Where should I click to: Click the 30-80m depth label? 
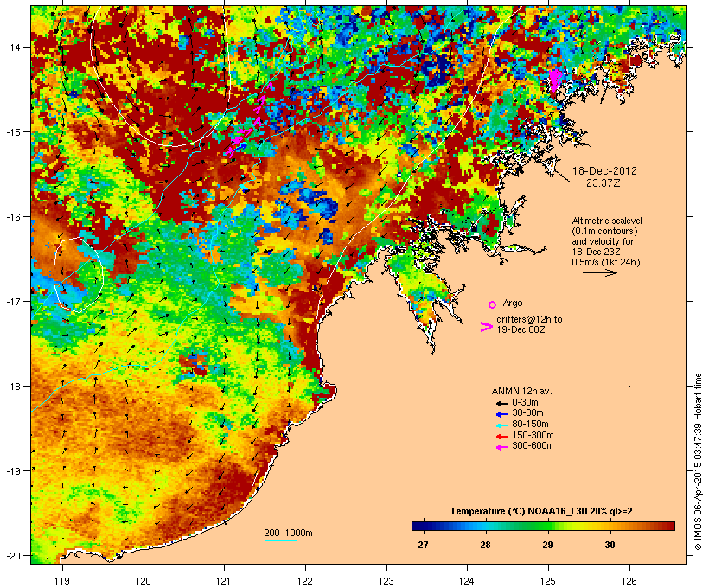(x=527, y=413)
